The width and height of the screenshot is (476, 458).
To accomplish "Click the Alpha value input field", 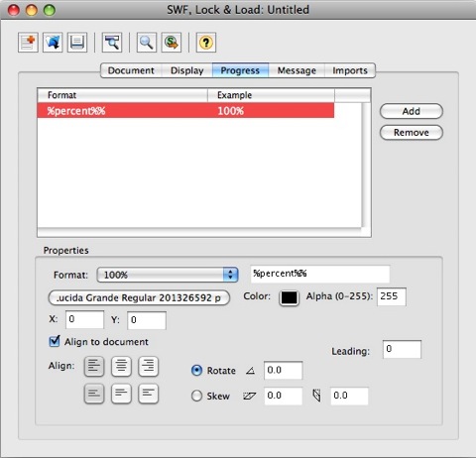I will tap(392, 296).
